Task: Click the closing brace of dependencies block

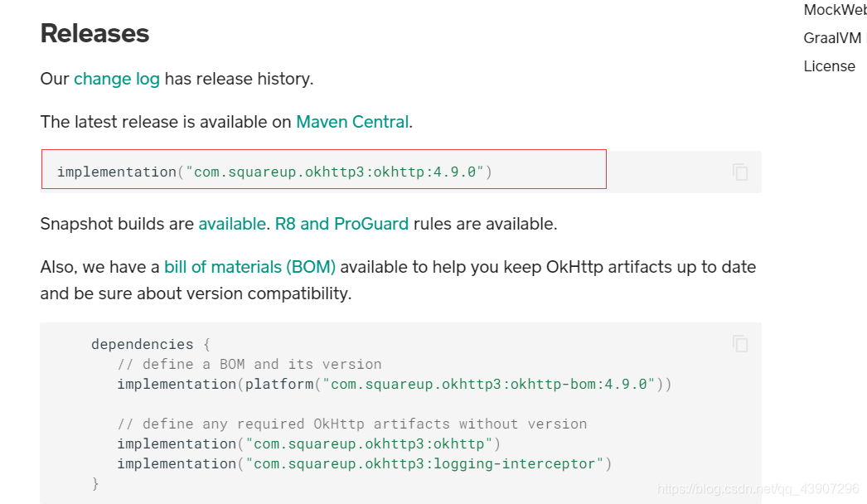Action: pos(95,483)
